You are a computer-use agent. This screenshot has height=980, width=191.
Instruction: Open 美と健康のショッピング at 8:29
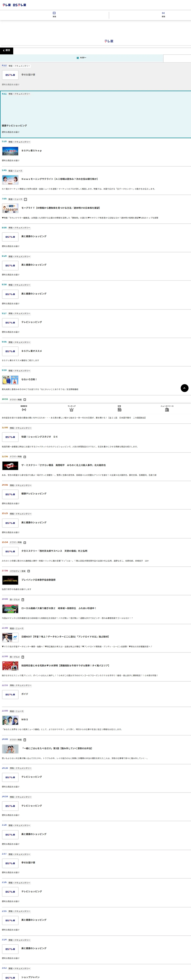[x=34, y=265]
